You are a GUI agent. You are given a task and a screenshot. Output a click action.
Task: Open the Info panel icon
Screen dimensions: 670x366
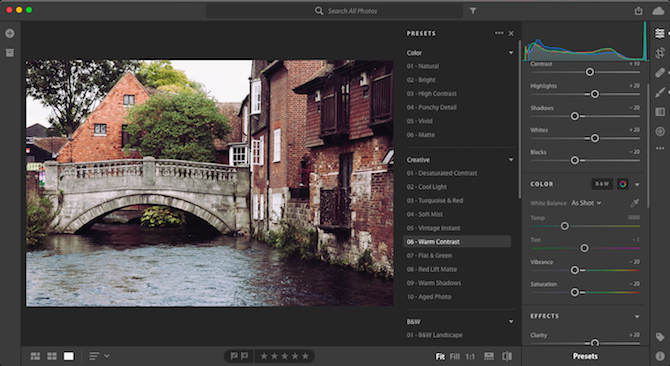point(660,356)
